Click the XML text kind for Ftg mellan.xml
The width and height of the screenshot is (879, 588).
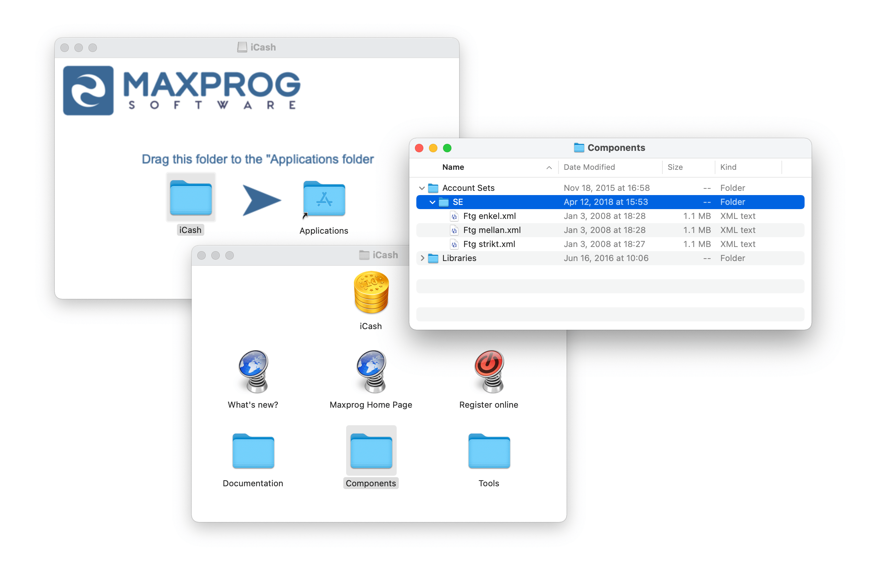point(737,230)
